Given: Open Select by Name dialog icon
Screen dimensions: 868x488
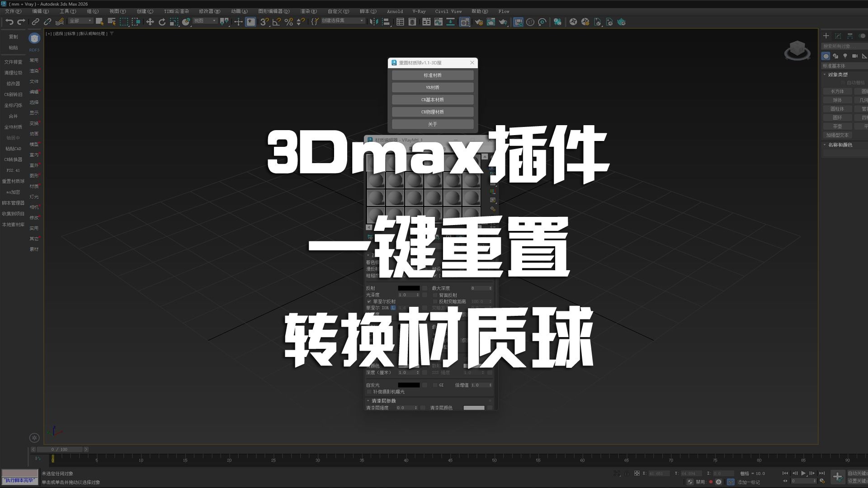Looking at the screenshot, I should [111, 21].
